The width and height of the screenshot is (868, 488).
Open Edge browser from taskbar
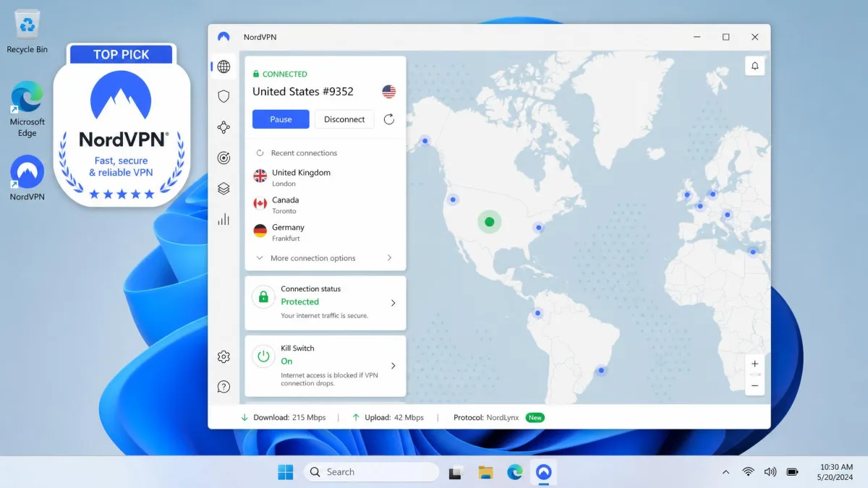[515, 472]
